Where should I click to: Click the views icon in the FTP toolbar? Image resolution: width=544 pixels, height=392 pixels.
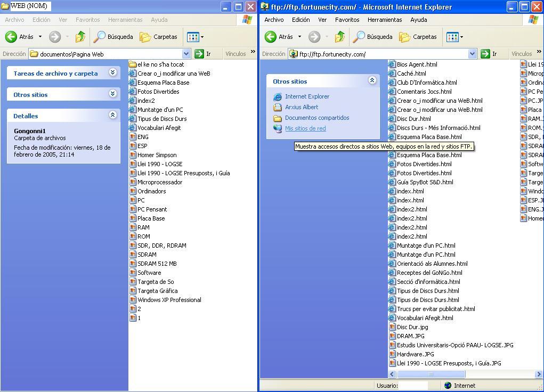(452, 37)
